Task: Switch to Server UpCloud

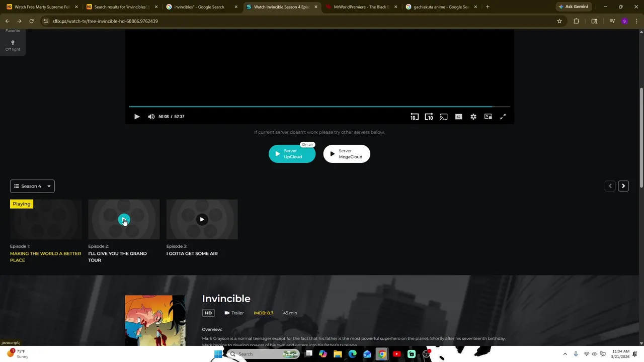Action: (292, 154)
